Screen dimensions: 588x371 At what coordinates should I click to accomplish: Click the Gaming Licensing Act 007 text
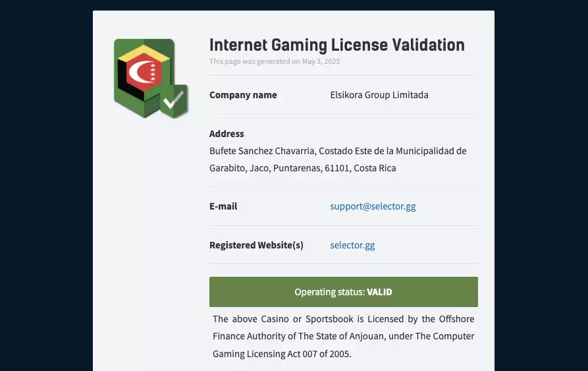pyautogui.click(x=282, y=354)
